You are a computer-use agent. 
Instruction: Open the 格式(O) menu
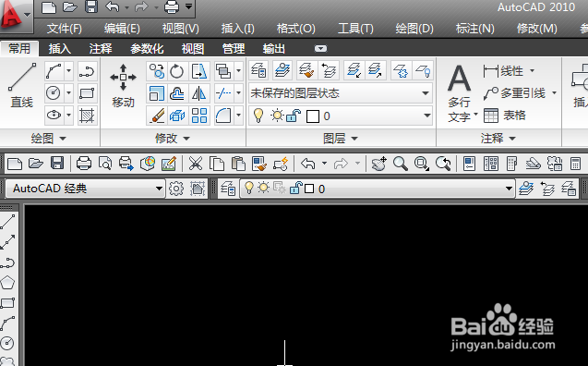[x=296, y=29]
